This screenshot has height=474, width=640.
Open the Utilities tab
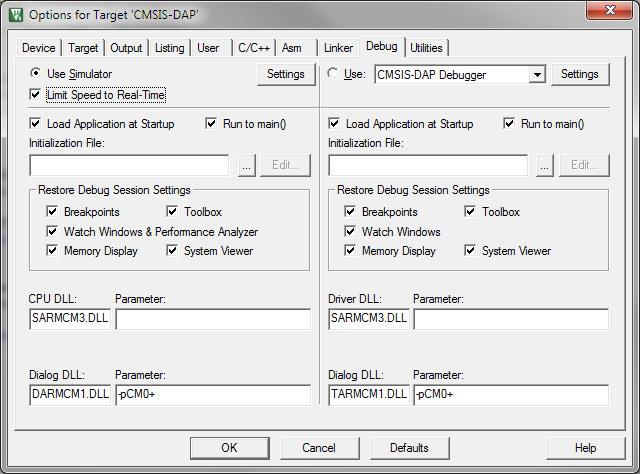[426, 48]
